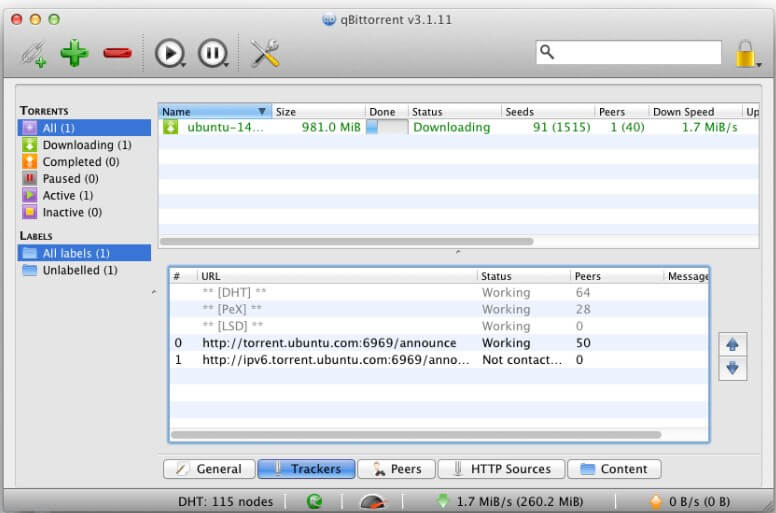Viewport: 776px width, 513px height.
Task: Click the 1.7 MiB/s down speed cell
Action: point(710,127)
